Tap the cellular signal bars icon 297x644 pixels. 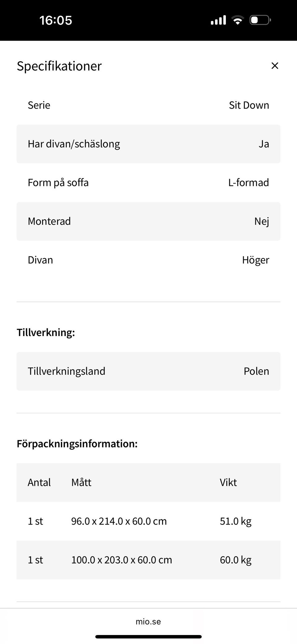click(x=218, y=20)
